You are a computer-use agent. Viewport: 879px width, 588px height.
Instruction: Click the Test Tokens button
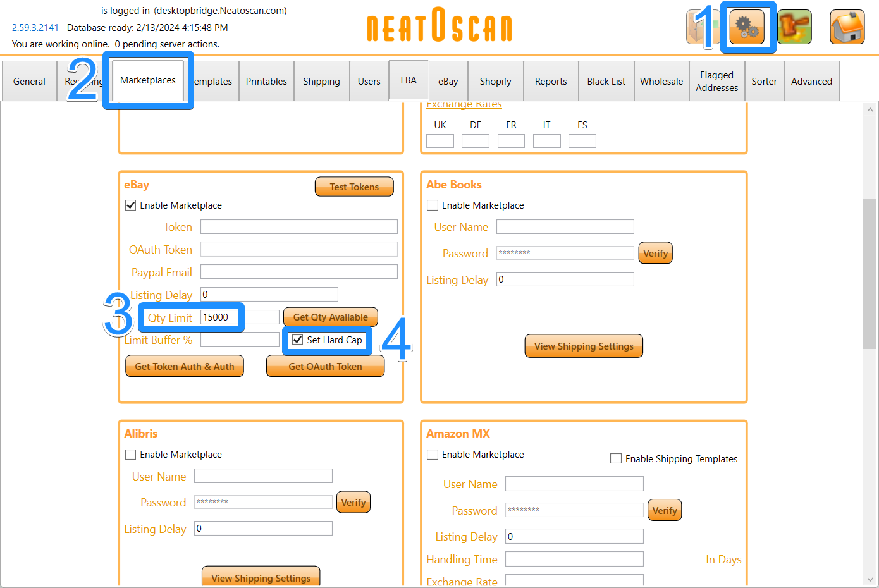pos(354,187)
